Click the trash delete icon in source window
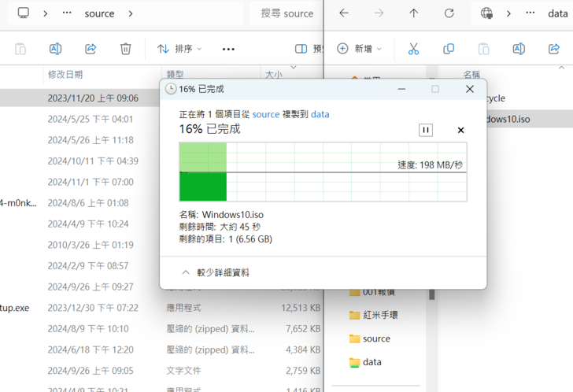The height and width of the screenshot is (392, 573). coord(125,49)
